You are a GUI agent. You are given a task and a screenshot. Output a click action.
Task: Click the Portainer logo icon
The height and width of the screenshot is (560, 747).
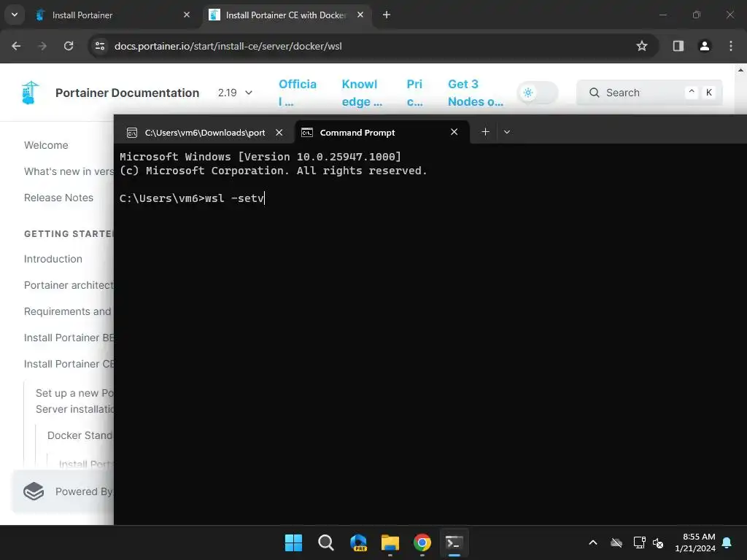30,93
